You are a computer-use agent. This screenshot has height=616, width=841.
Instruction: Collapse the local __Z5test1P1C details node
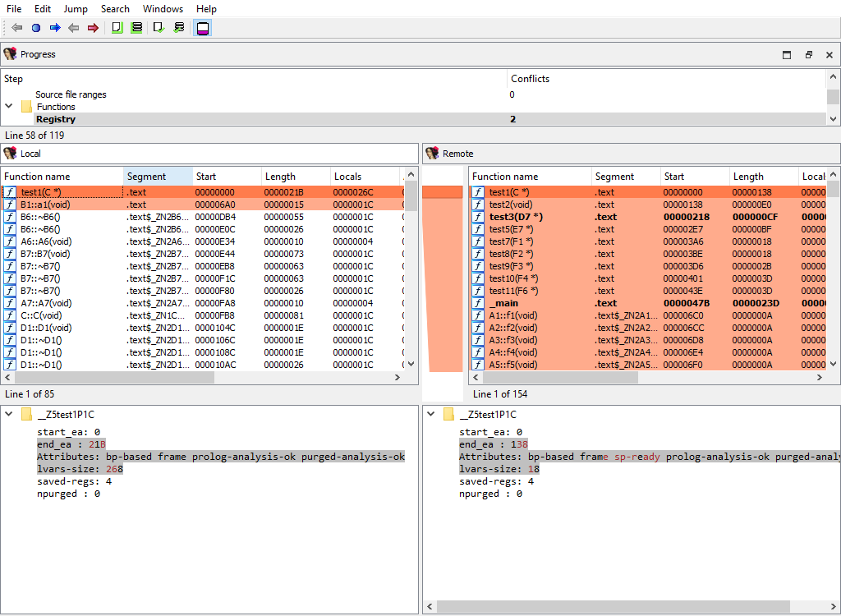click(9, 414)
